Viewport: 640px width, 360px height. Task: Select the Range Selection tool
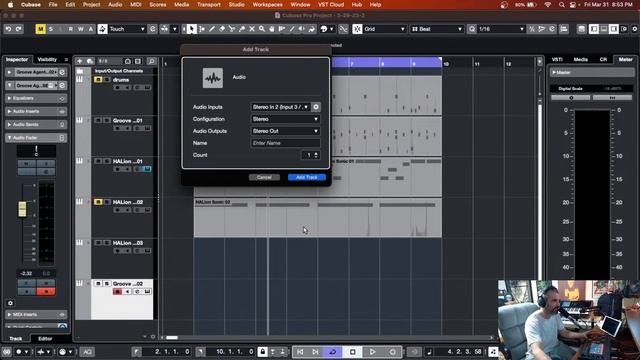pos(202,29)
